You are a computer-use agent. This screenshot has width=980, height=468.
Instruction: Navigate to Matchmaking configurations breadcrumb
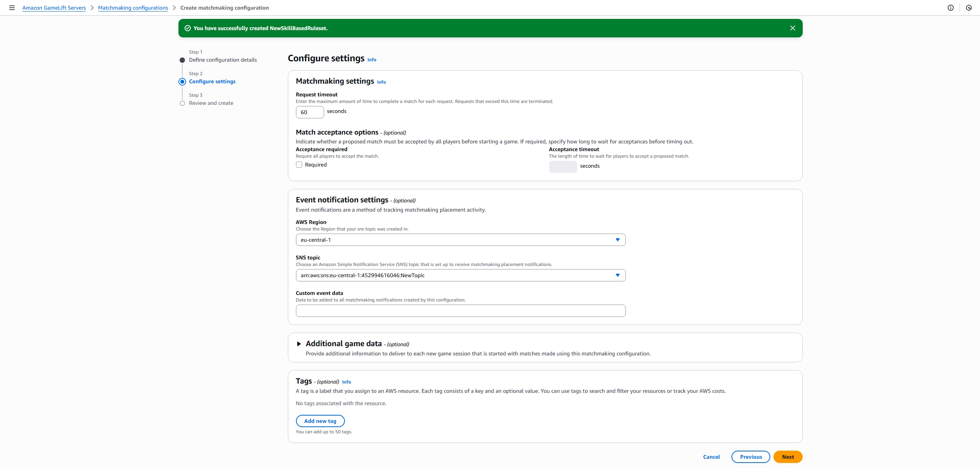point(133,8)
